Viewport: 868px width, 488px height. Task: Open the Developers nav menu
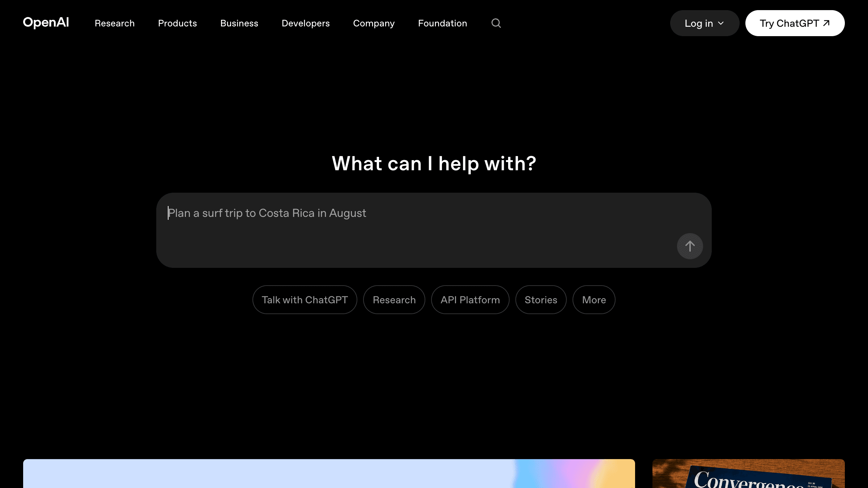(x=306, y=23)
